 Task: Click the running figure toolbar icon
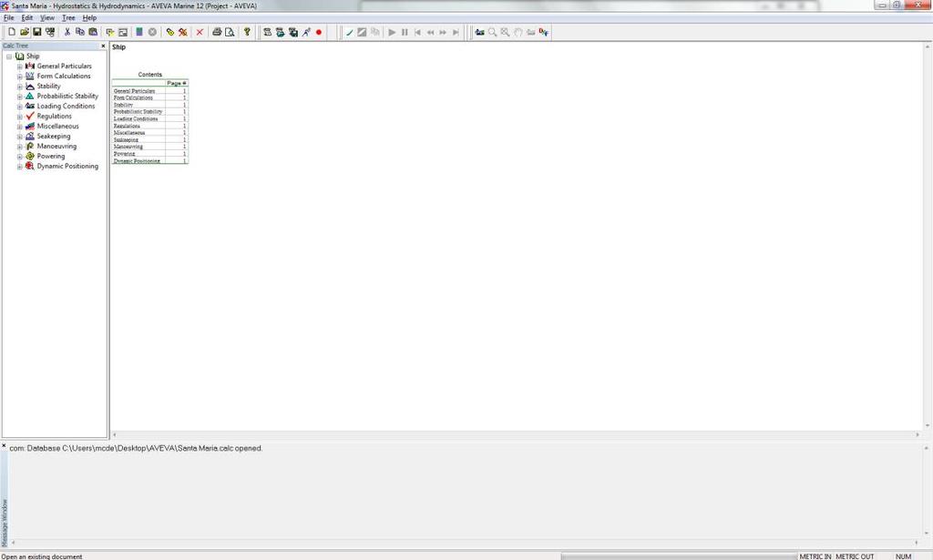coord(306,32)
